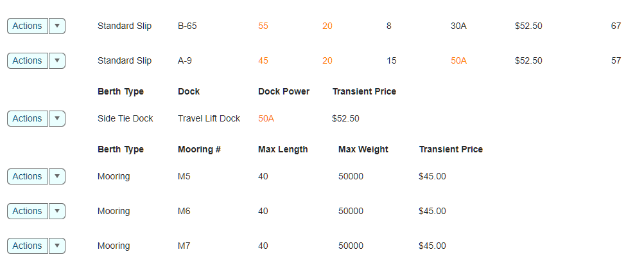Click the Mooring # column header
This screenshot has height=261, width=644.
pyautogui.click(x=199, y=149)
